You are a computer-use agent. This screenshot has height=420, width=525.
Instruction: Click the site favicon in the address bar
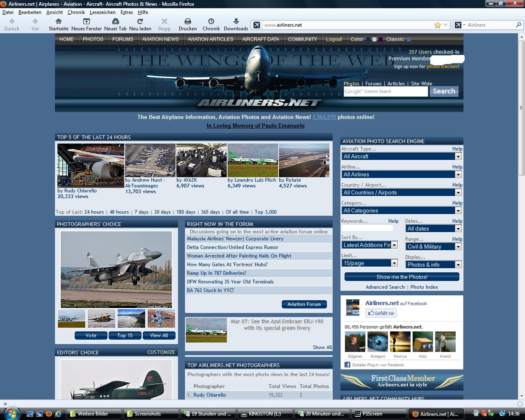(257, 25)
